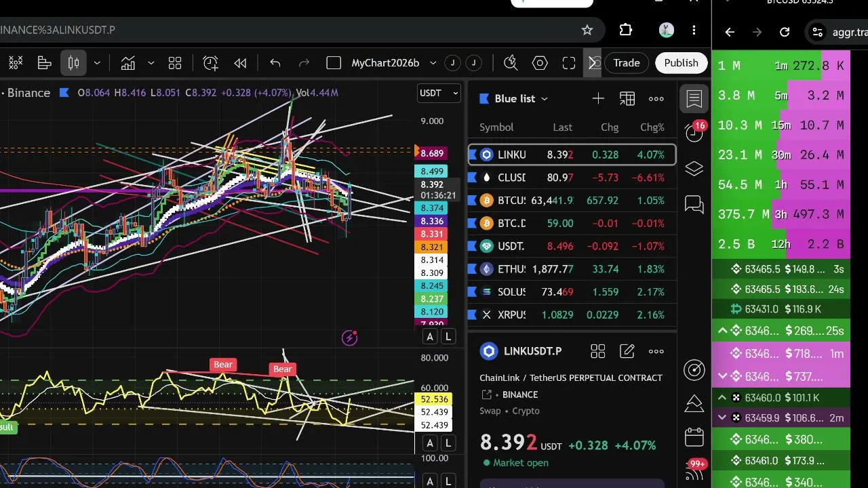
Task: Click the X-O symbols icon in toolbar
Action: (x=15, y=63)
